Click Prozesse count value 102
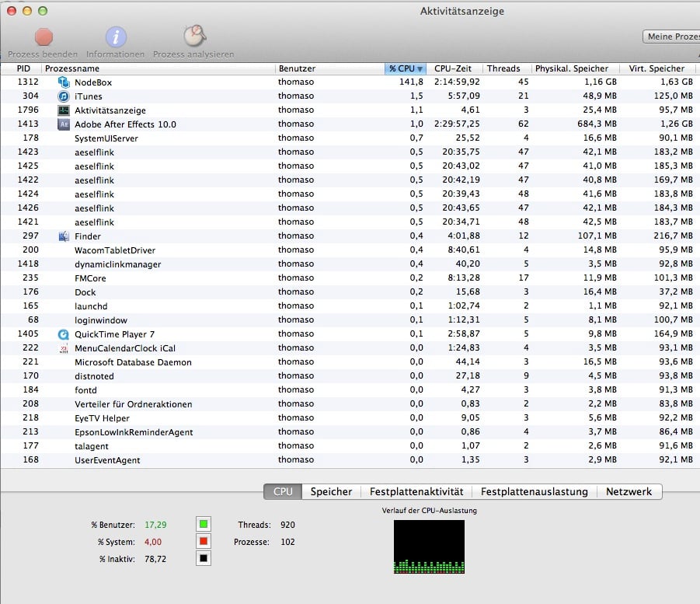Image resolution: width=700 pixels, height=604 pixels. pos(287,542)
